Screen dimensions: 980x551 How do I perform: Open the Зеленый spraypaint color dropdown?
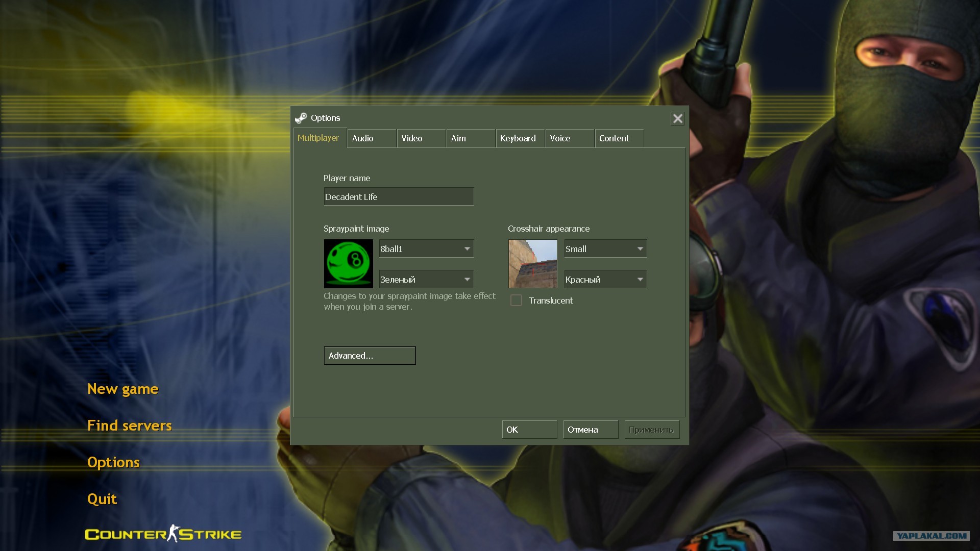click(426, 279)
